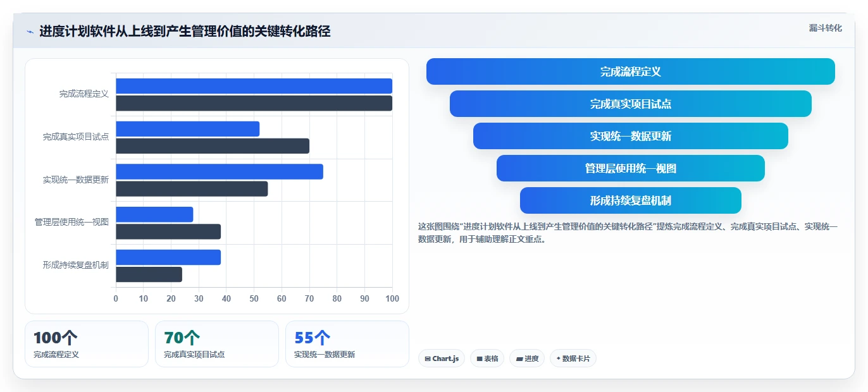Click the dark bar for 形成持续复盘机制
The image size is (868, 392).
coord(149,274)
